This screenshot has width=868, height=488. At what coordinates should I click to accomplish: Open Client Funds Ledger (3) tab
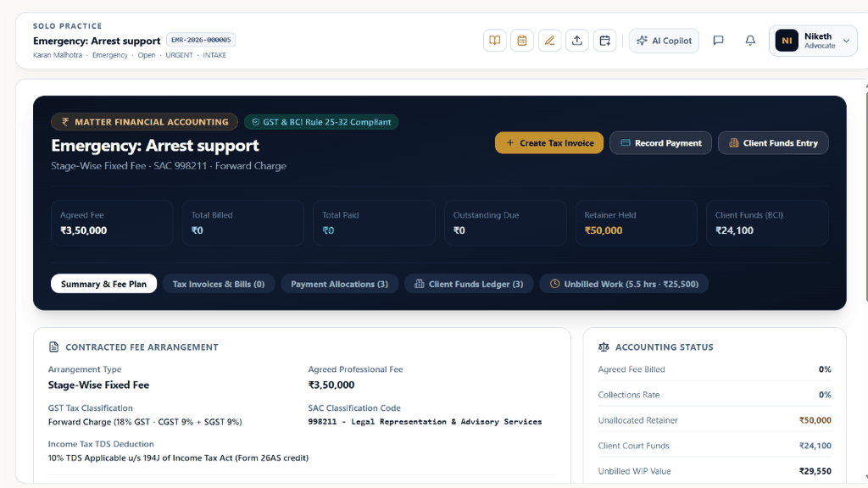coord(468,284)
